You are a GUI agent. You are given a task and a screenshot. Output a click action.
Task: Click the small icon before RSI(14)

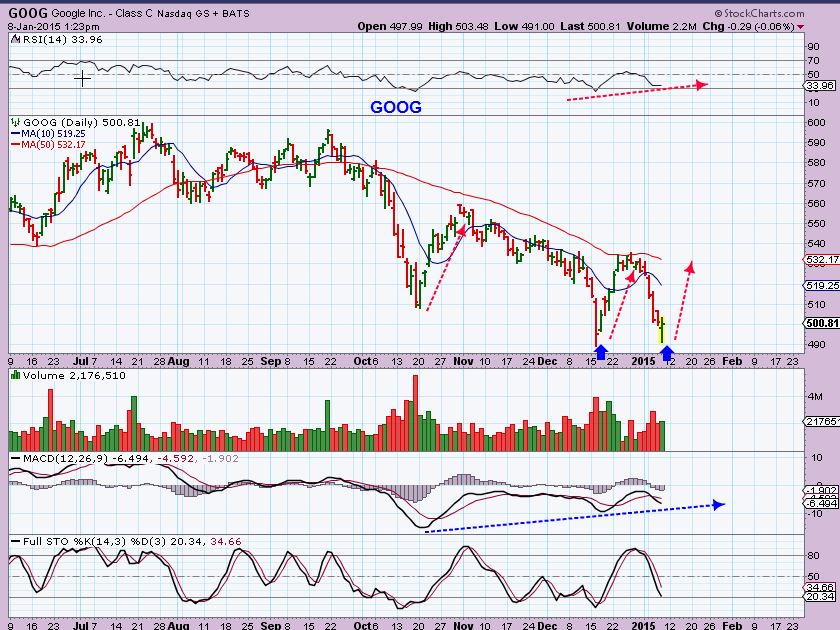click(16, 40)
